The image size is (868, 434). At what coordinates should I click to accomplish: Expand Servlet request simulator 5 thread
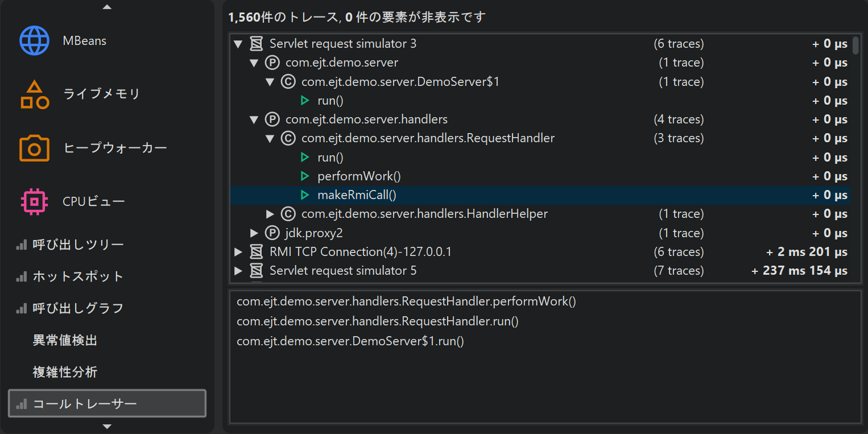pos(238,271)
